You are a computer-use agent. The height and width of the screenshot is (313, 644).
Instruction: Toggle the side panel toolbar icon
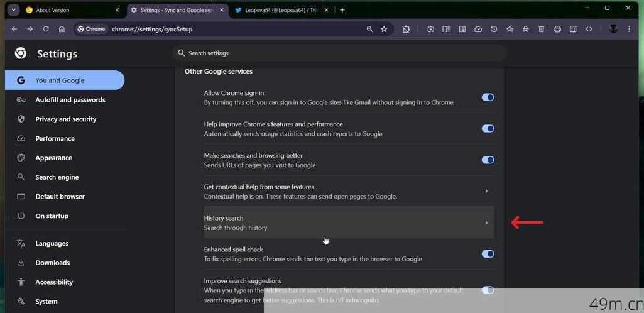click(573, 29)
